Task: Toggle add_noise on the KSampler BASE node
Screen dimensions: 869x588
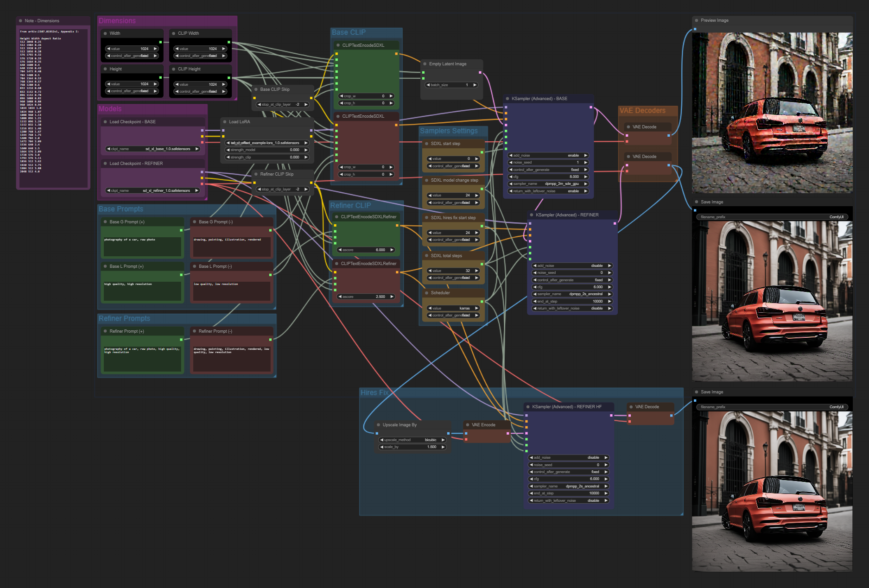Action: tap(549, 156)
